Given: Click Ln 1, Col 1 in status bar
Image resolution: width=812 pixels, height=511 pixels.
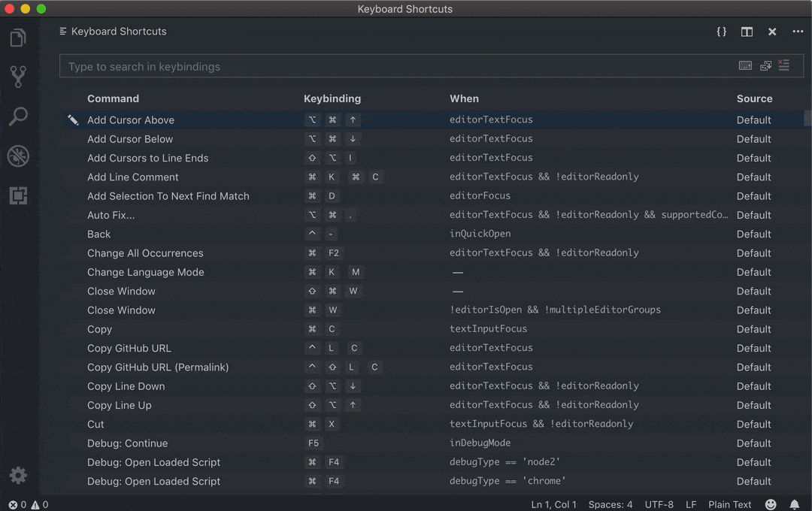Looking at the screenshot, I should [553, 504].
